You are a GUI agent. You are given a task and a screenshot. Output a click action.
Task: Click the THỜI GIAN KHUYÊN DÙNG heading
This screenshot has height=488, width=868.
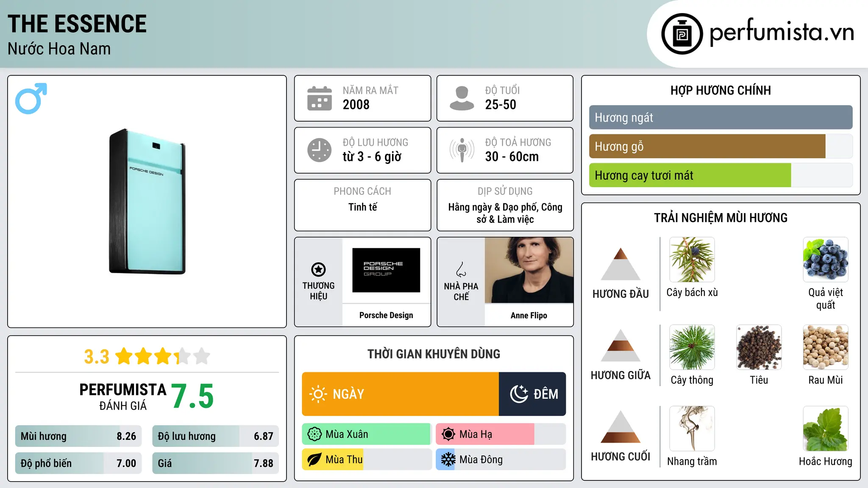tap(434, 354)
